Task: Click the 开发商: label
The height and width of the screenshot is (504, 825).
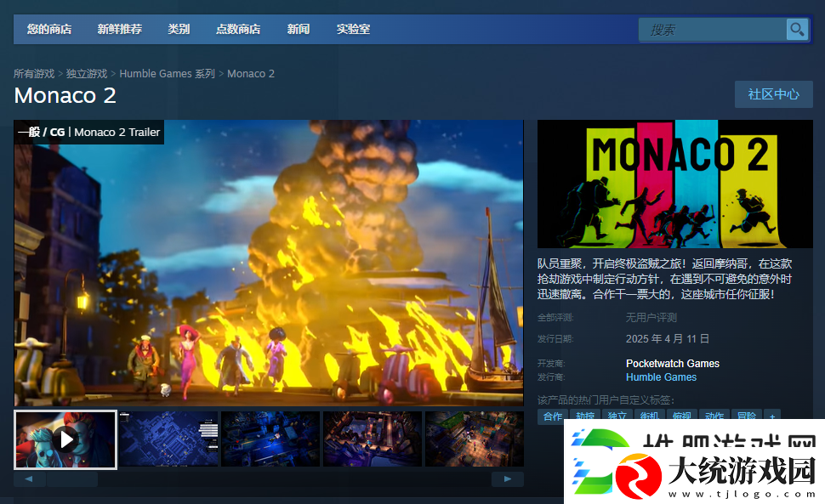Action: (x=551, y=363)
